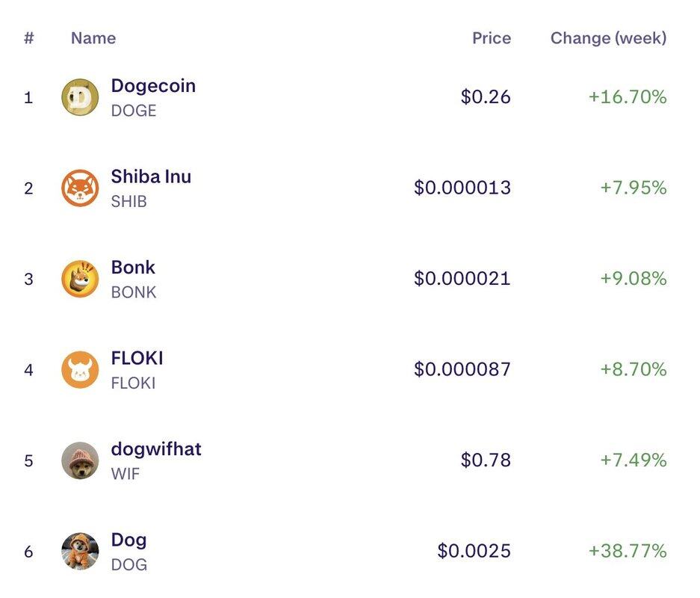Click the Bonk dog icon
This screenshot has height=598, width=700.
(x=80, y=279)
